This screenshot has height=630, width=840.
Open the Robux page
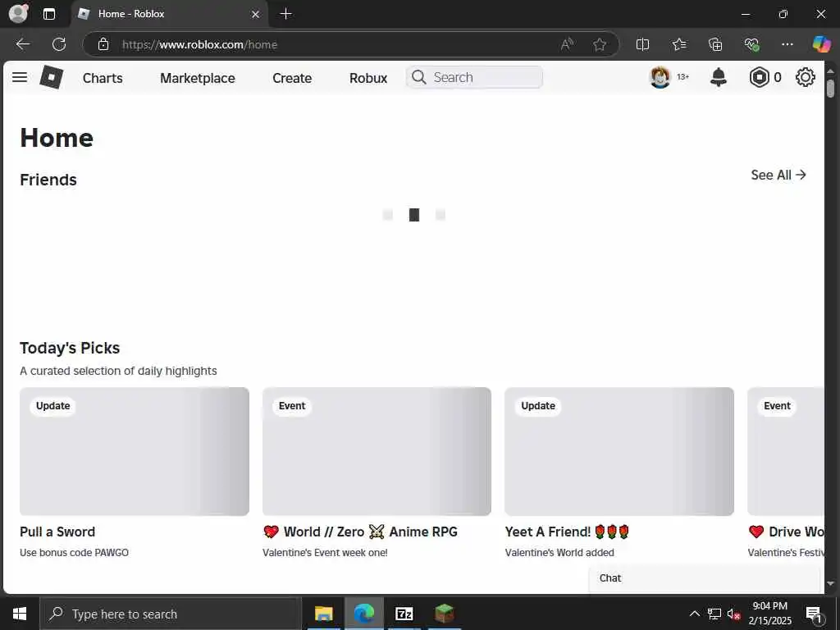click(368, 78)
